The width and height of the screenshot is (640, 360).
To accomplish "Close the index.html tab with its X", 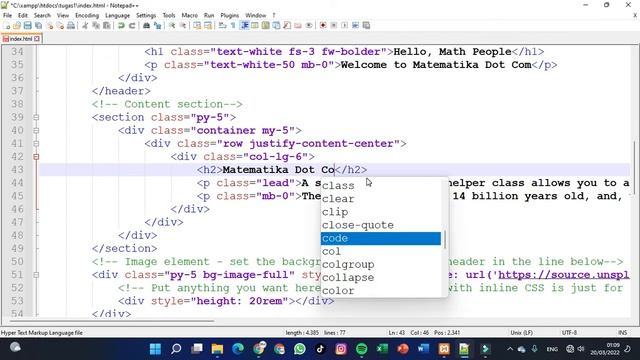I will pos(37,39).
